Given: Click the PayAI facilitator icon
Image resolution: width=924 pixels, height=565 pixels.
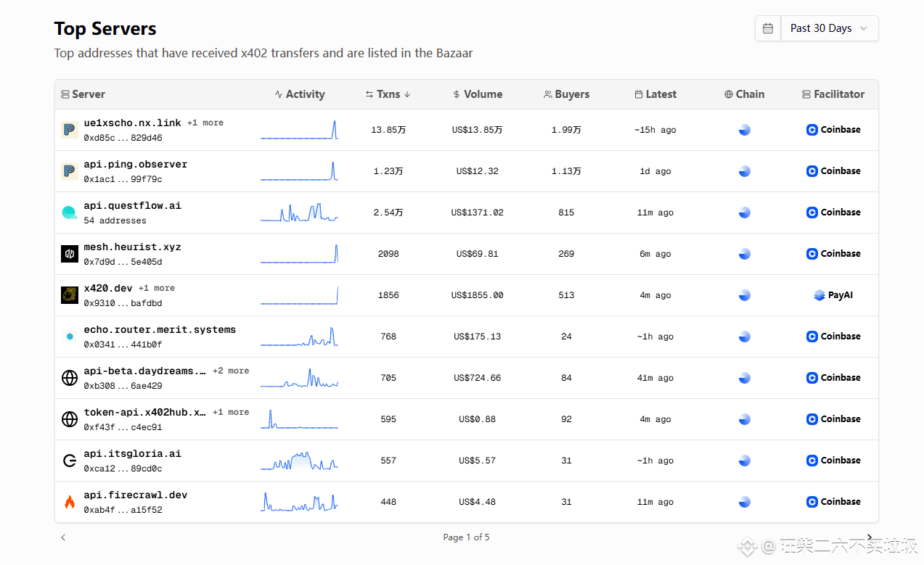Looking at the screenshot, I should click(x=819, y=295).
